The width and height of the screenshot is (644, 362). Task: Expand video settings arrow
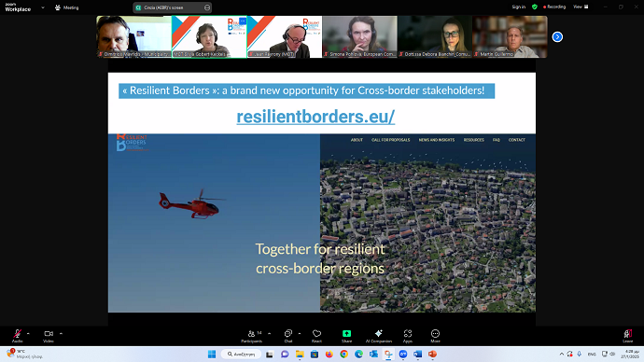coord(61,334)
